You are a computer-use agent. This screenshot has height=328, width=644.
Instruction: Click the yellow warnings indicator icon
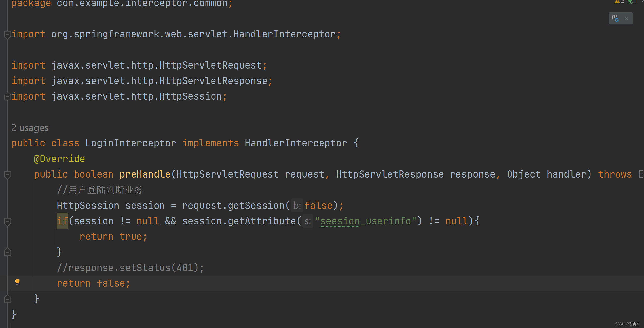(617, 1)
